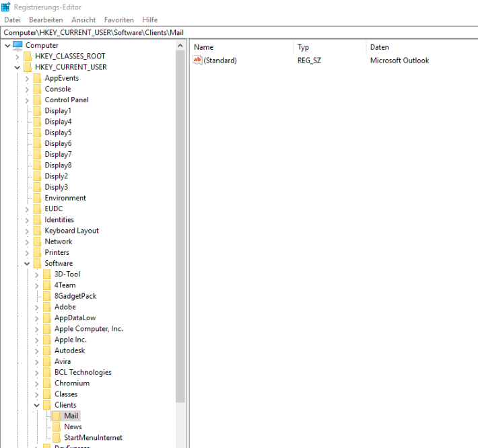Select the Disply2 key
The image size is (478, 448).
pyautogui.click(x=57, y=176)
